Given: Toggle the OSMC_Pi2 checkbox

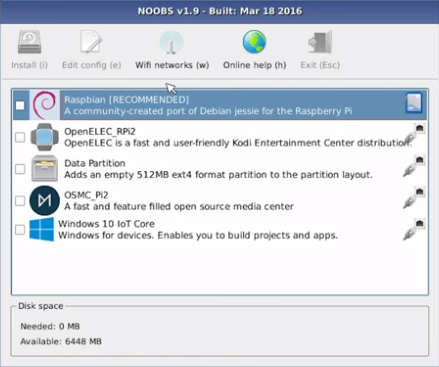Looking at the screenshot, I should click(x=20, y=201).
